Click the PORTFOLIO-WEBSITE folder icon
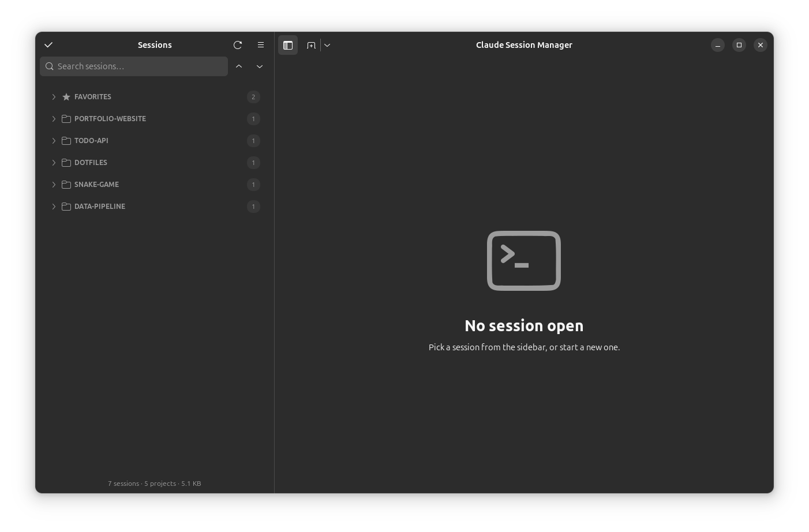The width and height of the screenshot is (809, 532). [66, 119]
